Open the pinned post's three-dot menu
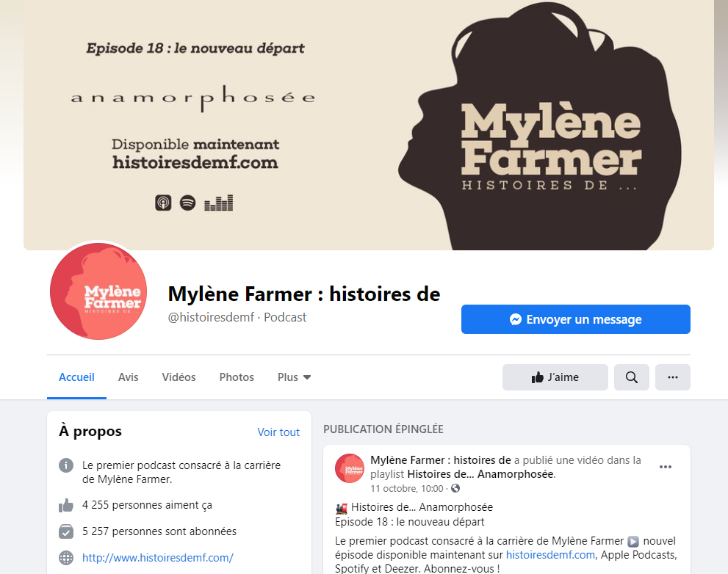Image resolution: width=728 pixels, height=574 pixels. click(666, 467)
